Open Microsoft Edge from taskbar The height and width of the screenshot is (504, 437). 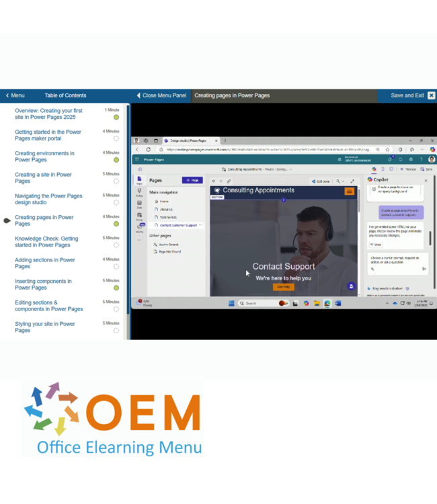[x=327, y=303]
